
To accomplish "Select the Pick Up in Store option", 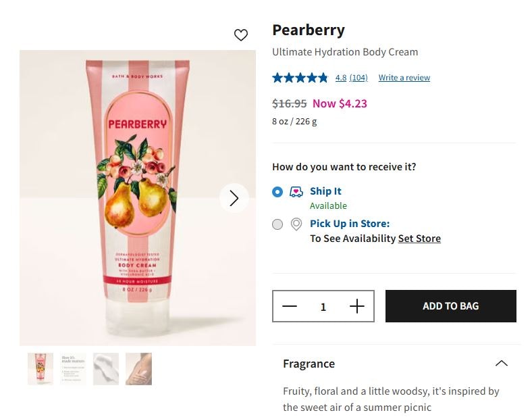I will 277,224.
